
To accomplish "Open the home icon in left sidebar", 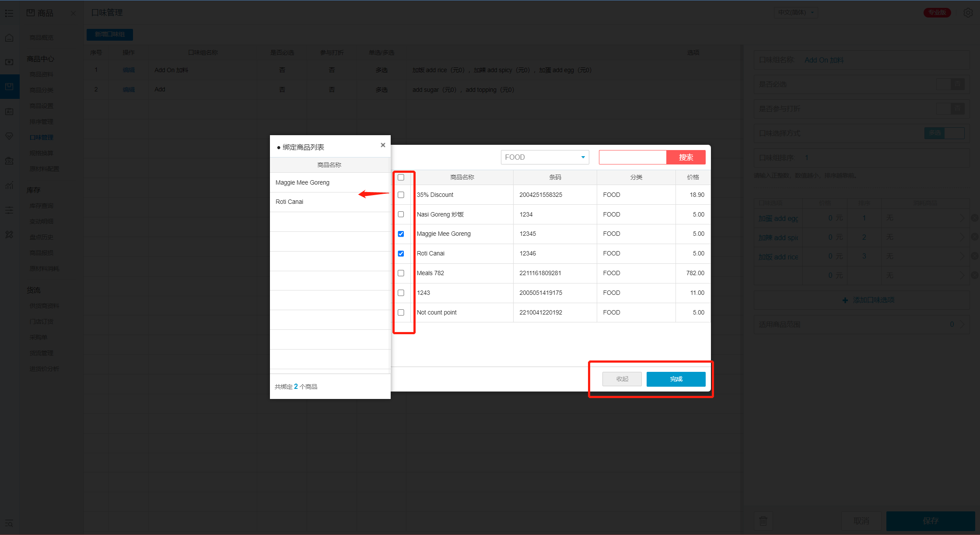I will 9,38.
